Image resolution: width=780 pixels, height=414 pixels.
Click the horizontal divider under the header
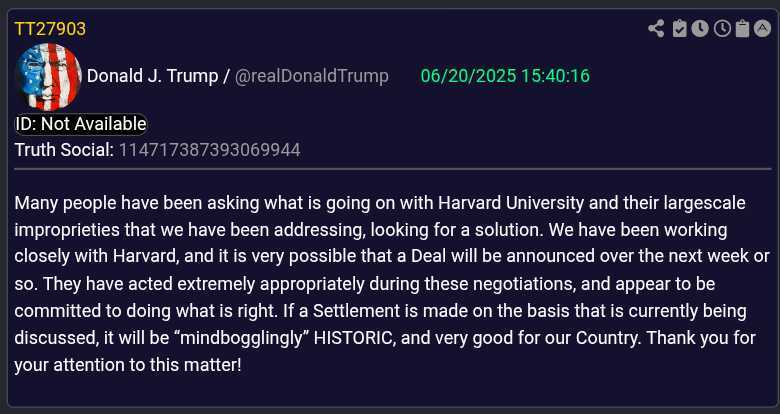click(393, 169)
